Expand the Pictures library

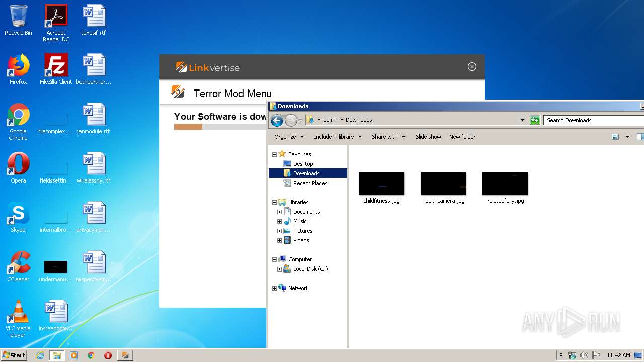pyautogui.click(x=279, y=231)
